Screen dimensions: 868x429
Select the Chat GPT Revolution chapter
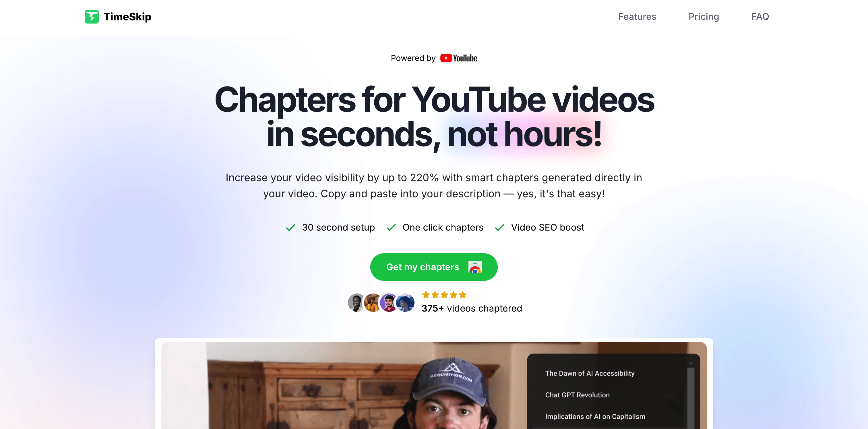[x=577, y=395]
